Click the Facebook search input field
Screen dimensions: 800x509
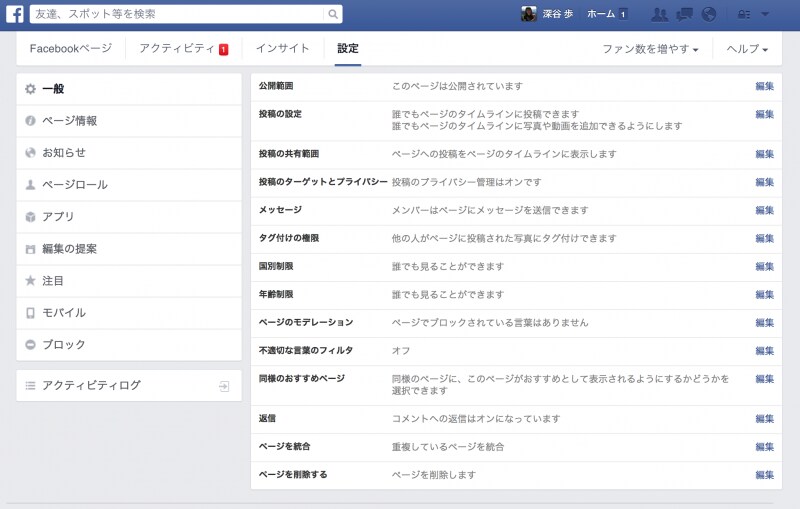coord(177,14)
